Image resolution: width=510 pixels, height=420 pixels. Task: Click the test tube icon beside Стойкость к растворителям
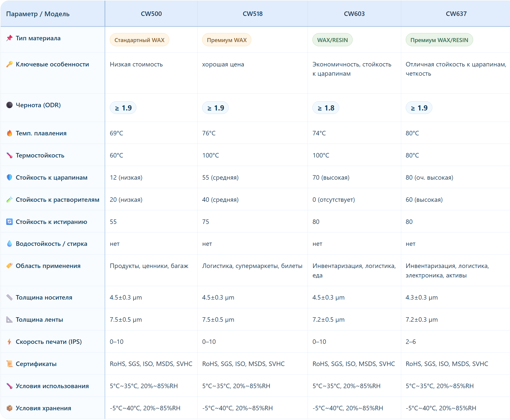click(x=9, y=200)
